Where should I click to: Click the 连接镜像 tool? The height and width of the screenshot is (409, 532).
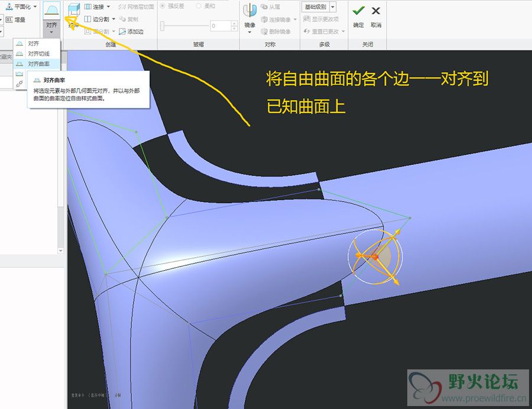(x=276, y=20)
